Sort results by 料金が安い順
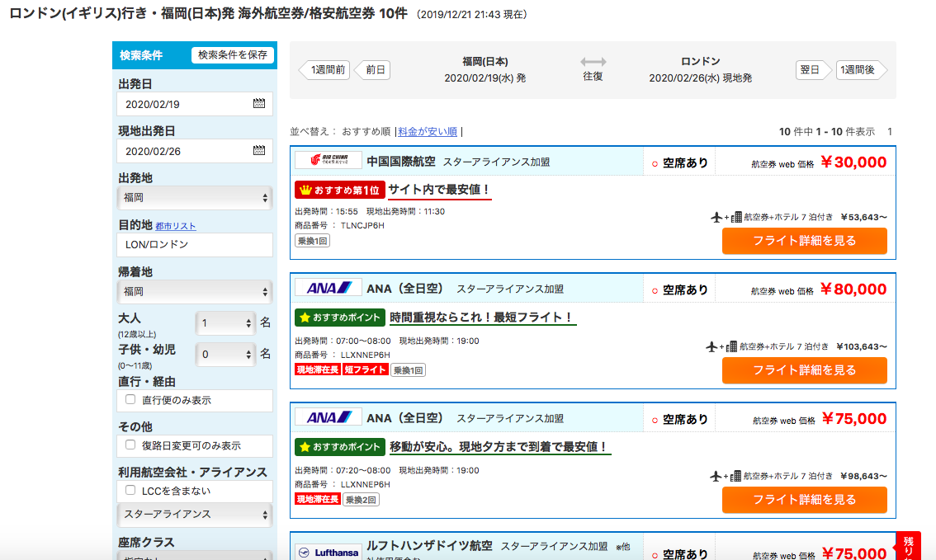This screenshot has height=560, width=936. click(428, 131)
